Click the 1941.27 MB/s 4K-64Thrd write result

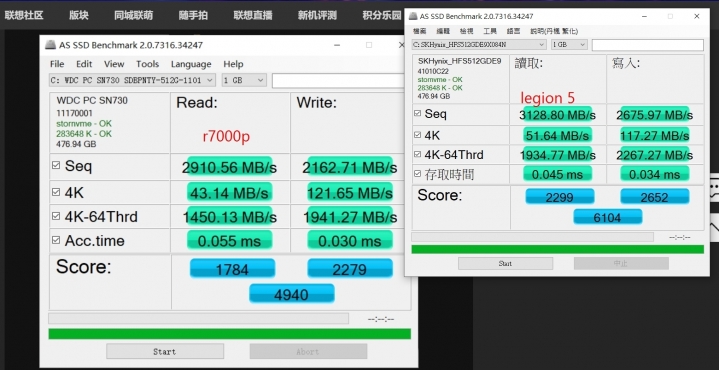(350, 216)
